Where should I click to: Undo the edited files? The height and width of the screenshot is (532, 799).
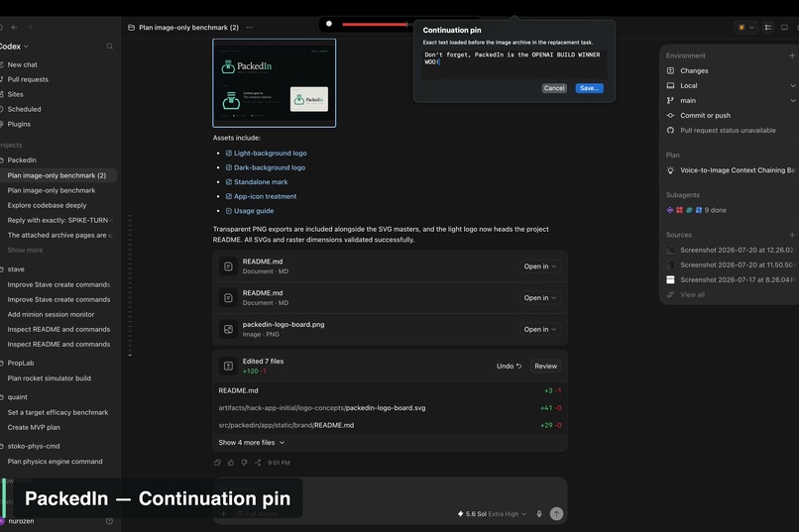pos(510,366)
